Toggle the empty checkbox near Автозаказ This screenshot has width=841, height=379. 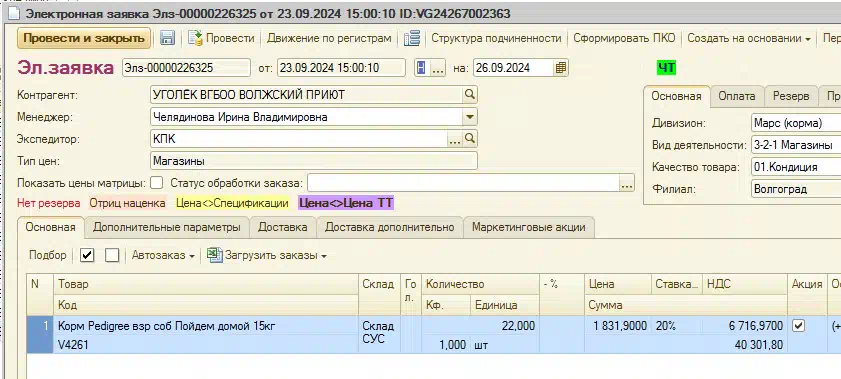pos(112,255)
